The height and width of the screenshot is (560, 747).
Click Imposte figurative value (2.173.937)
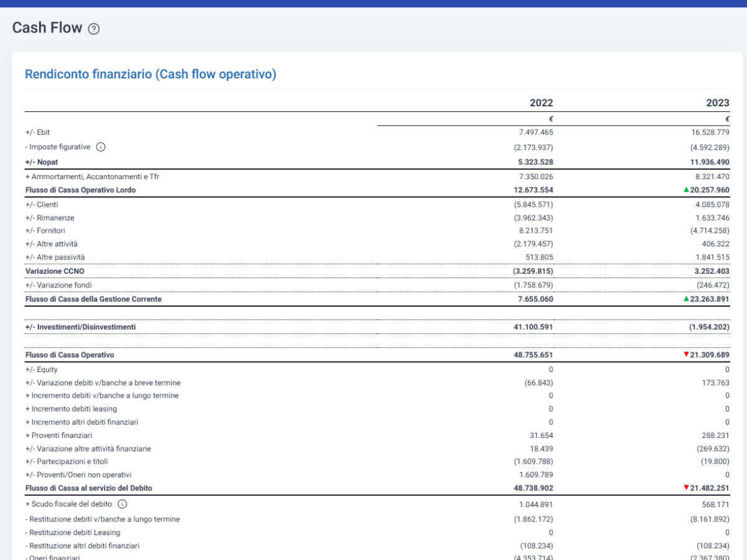(x=533, y=147)
